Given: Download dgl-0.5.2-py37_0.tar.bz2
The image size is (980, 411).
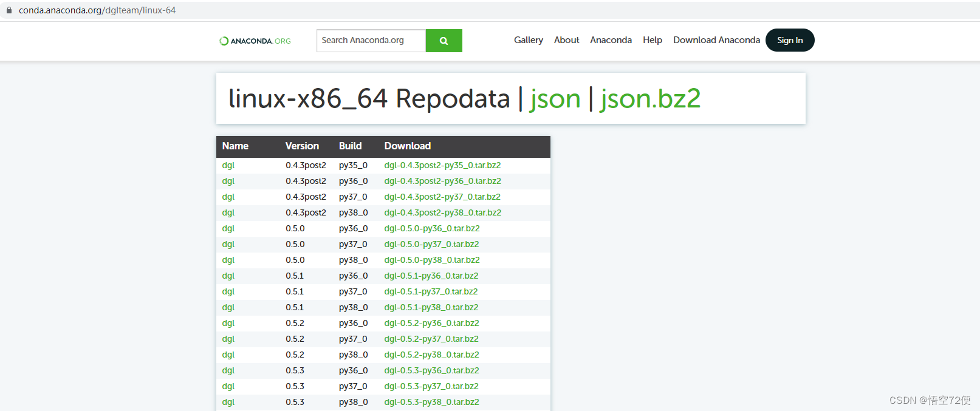Looking at the screenshot, I should 431,339.
